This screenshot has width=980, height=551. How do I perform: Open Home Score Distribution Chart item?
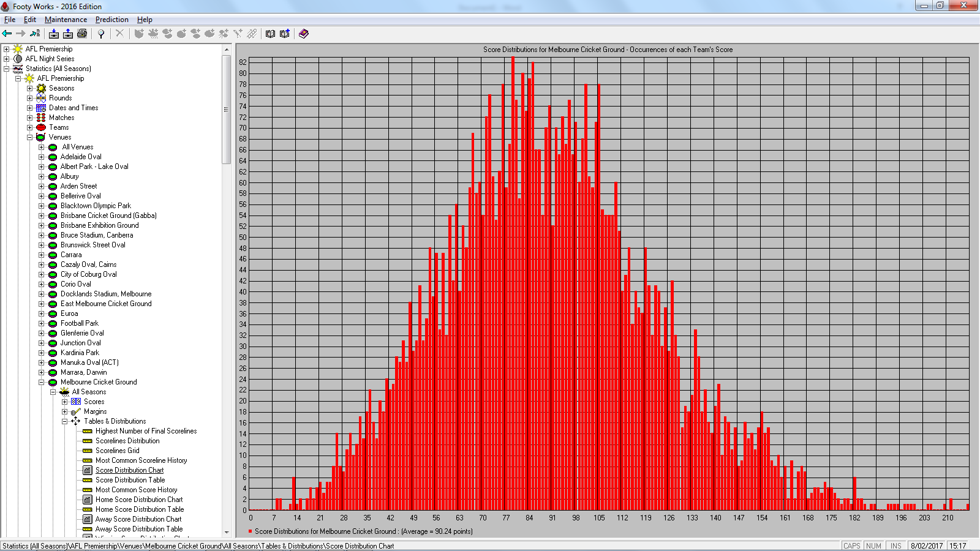coord(138,500)
